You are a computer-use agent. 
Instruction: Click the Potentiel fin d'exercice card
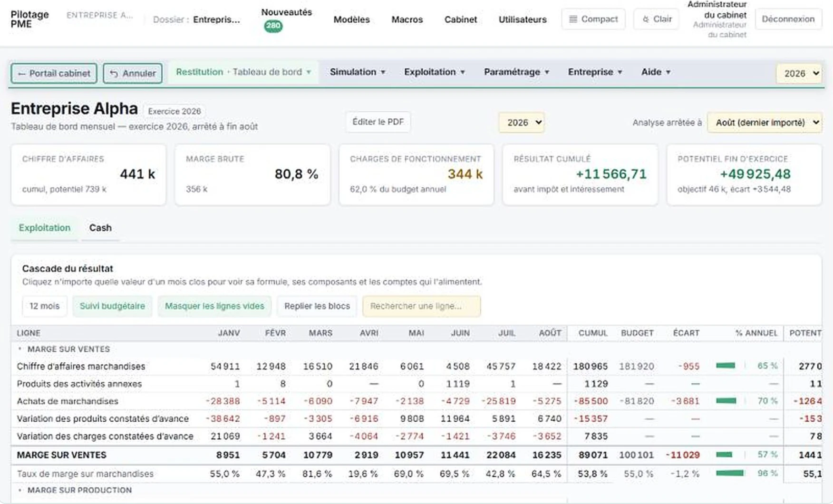[744, 174]
